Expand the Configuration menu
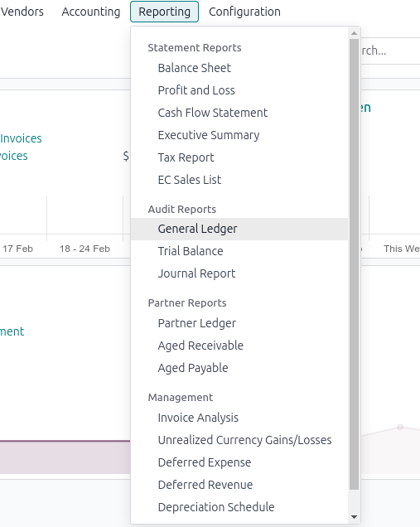The image size is (420, 527). point(244,12)
